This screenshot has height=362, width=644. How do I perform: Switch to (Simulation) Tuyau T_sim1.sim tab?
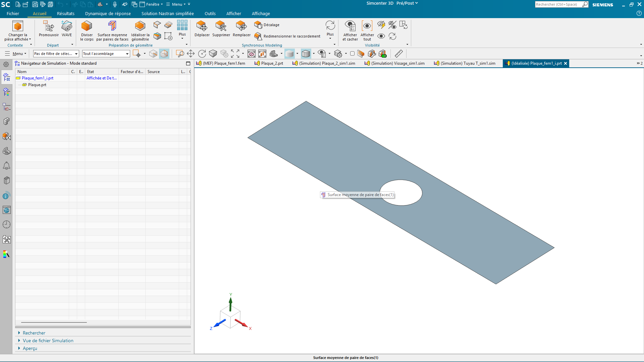[x=465, y=63]
